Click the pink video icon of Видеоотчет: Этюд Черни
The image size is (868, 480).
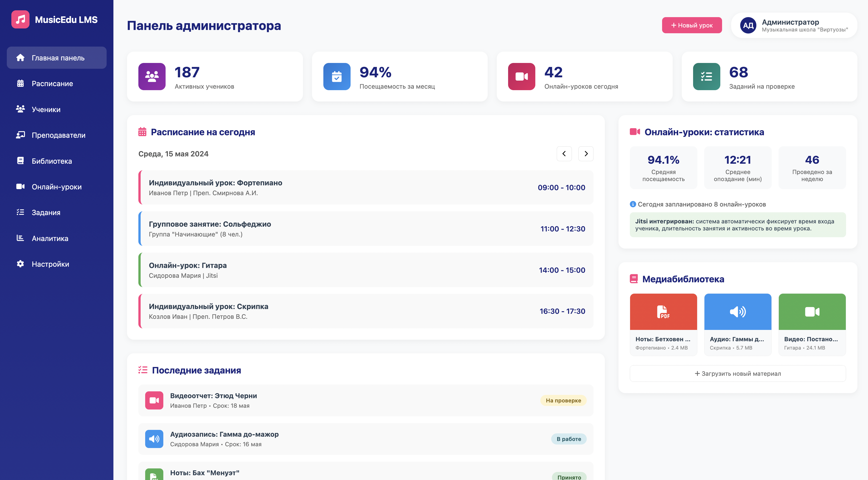point(154,400)
